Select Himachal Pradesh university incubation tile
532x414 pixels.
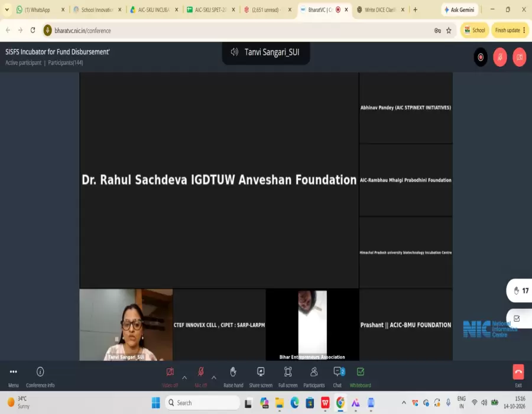[406, 252]
